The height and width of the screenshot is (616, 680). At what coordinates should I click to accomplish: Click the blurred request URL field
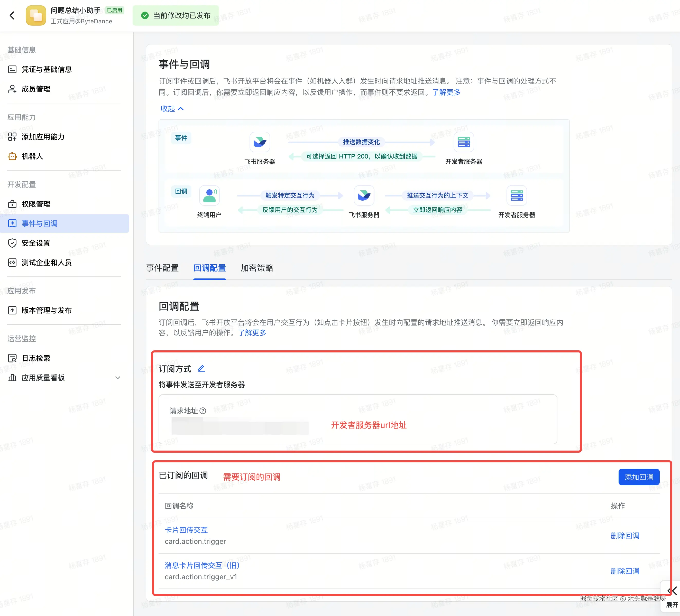point(240,426)
